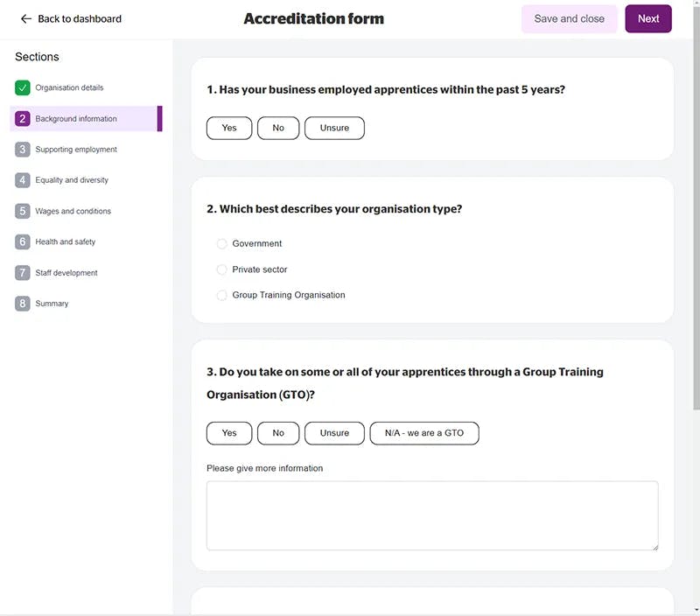Go to Equality and diversity section
Image resolution: width=700 pixels, height=616 pixels.
(x=72, y=180)
